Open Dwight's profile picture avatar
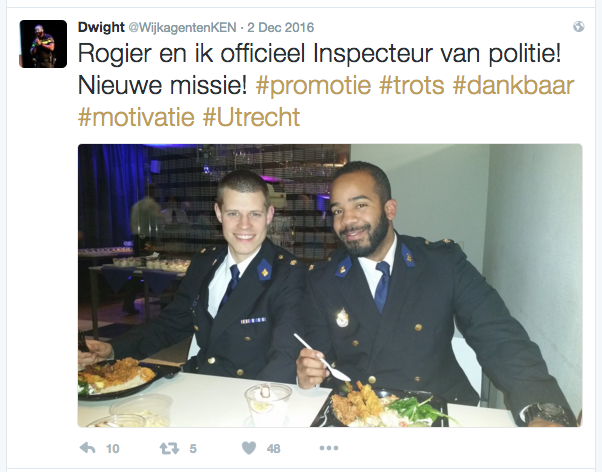 (x=43, y=44)
